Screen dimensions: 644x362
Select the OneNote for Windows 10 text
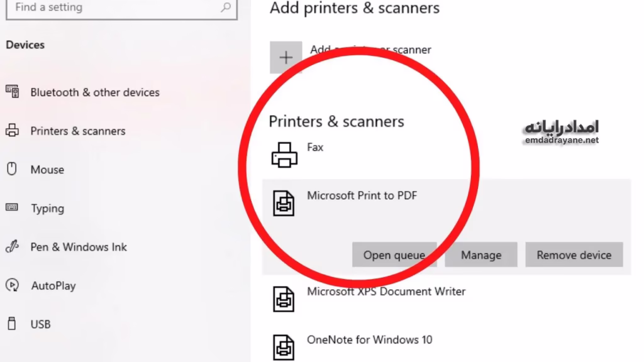click(369, 340)
